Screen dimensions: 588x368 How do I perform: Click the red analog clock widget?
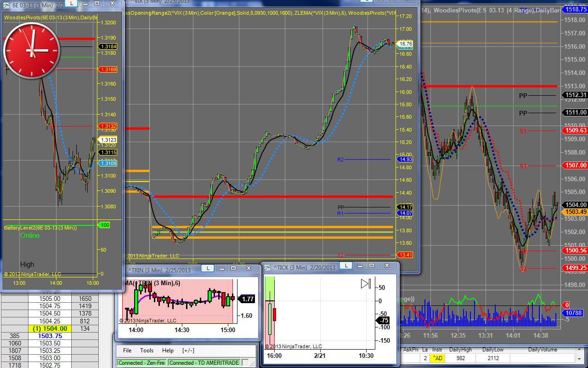[31, 50]
